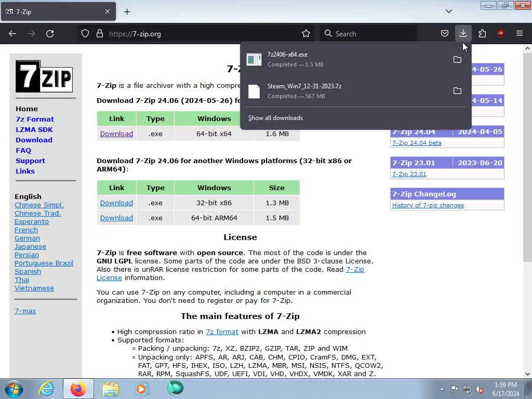This screenshot has width=532, height=399.
Task: Open the downloaded 7z2406-x64.exe file
Action: click(346, 59)
